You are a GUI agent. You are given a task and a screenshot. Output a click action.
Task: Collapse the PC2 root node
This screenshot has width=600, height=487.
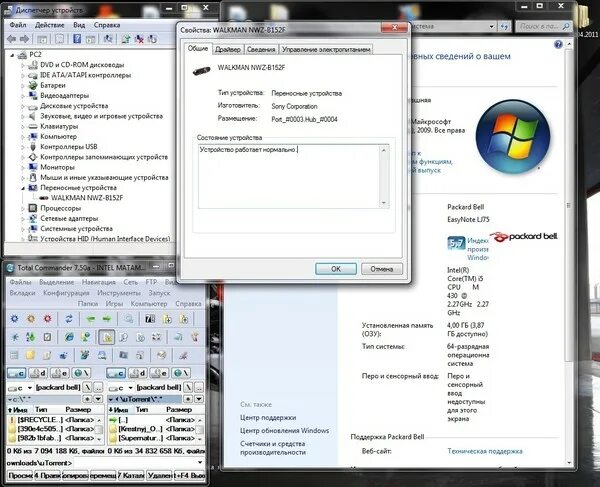(12, 55)
